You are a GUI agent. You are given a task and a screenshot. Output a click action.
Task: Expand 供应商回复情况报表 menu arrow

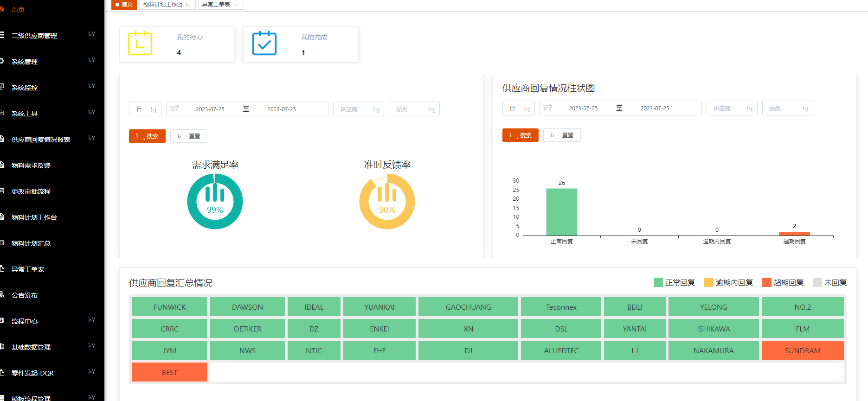point(91,138)
